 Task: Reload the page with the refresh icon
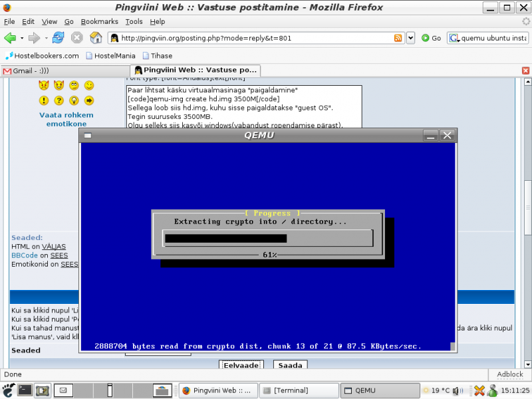point(58,38)
